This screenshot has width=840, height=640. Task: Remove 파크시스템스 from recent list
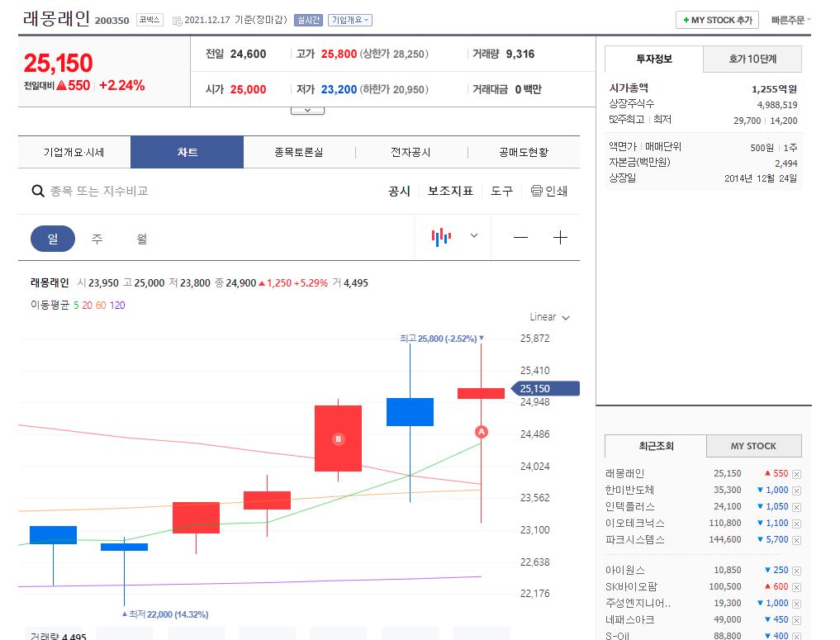tap(796, 540)
